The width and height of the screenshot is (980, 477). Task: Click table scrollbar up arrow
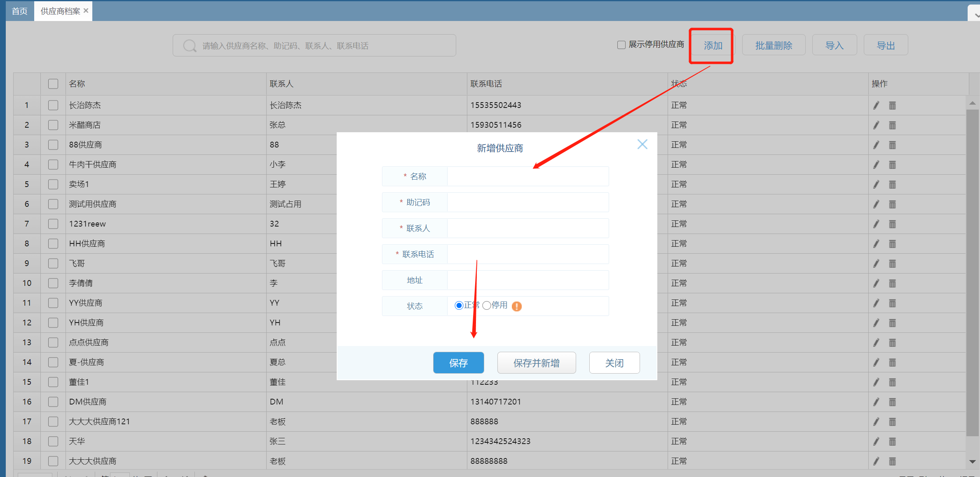coord(973,103)
